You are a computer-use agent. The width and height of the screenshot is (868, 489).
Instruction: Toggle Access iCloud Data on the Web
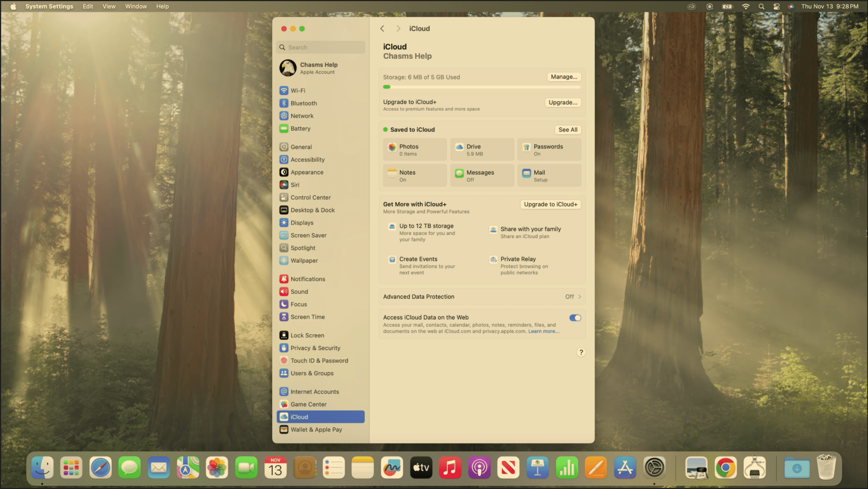pyautogui.click(x=575, y=318)
